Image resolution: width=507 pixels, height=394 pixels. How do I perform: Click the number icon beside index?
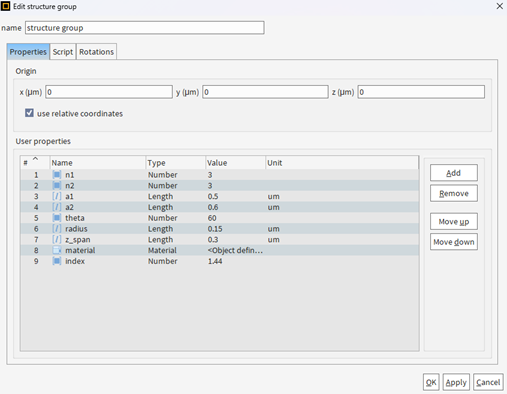click(x=57, y=261)
